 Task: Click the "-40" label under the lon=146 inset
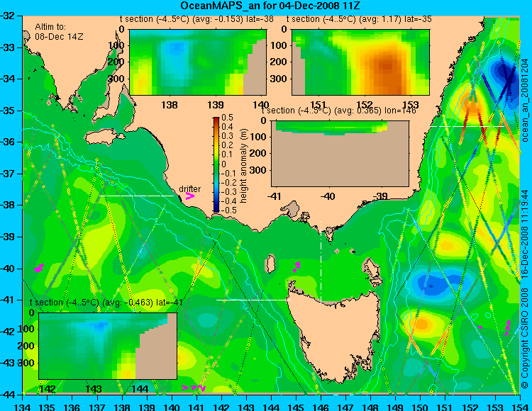click(328, 196)
